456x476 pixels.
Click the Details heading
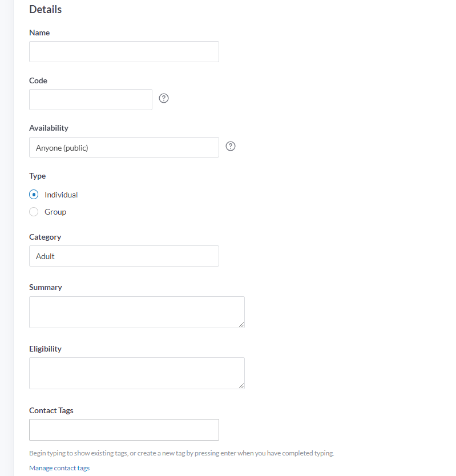click(x=45, y=9)
